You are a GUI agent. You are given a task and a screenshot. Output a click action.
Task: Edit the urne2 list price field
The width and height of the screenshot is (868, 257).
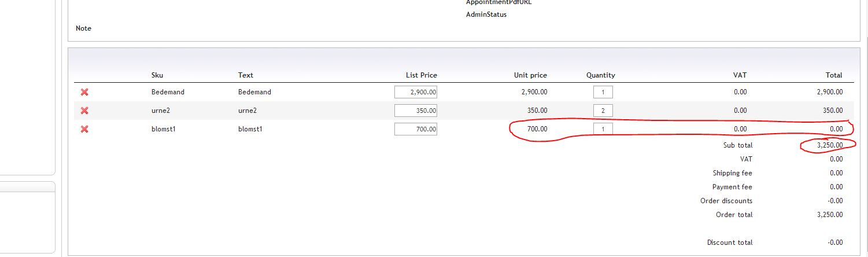pos(416,111)
